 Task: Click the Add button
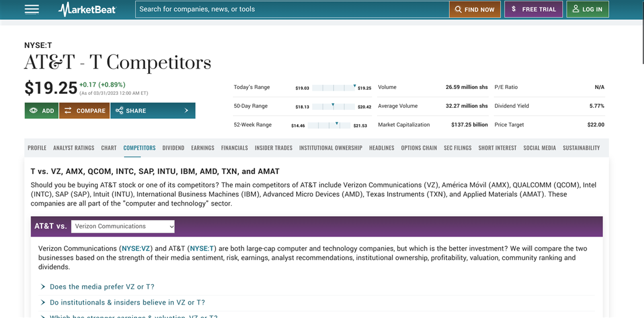pyautogui.click(x=42, y=111)
